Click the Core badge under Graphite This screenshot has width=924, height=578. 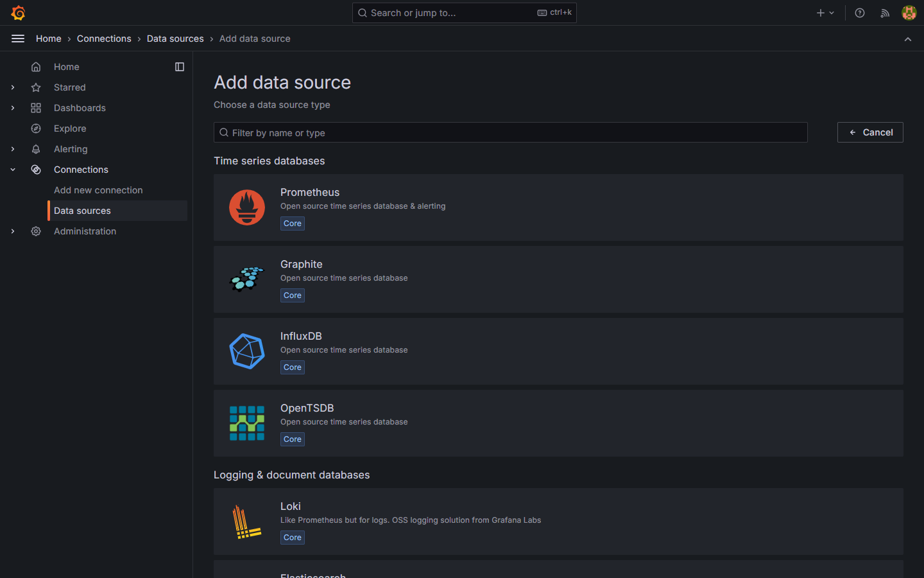pos(293,295)
